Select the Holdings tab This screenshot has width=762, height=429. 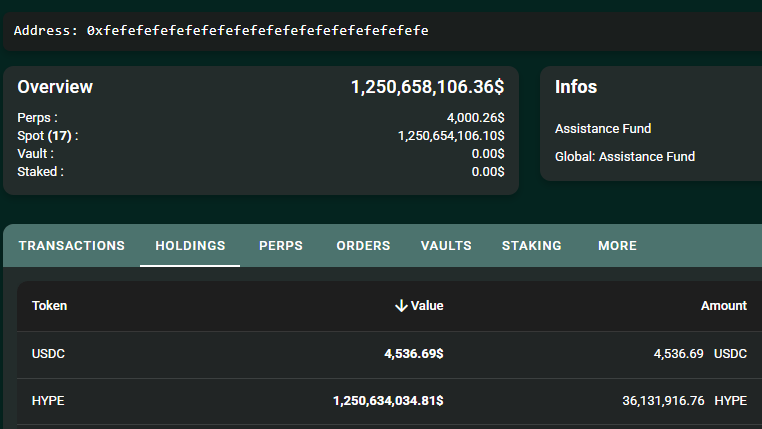(x=190, y=246)
